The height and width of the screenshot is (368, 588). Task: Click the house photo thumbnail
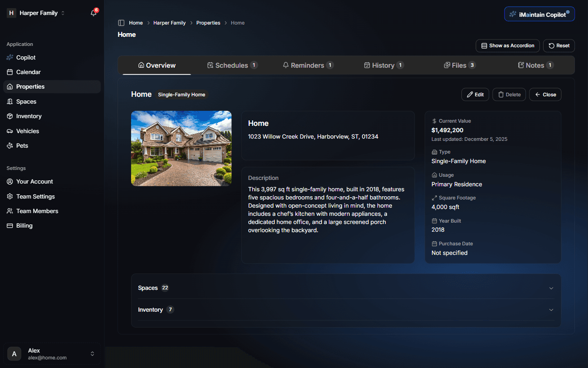(x=181, y=149)
